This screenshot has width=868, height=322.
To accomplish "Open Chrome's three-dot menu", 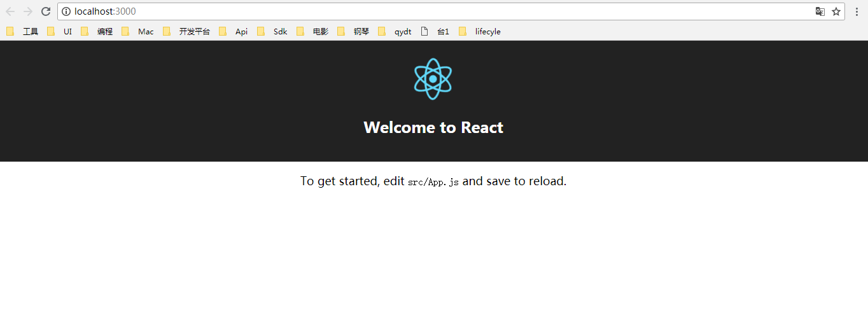I will [857, 11].
